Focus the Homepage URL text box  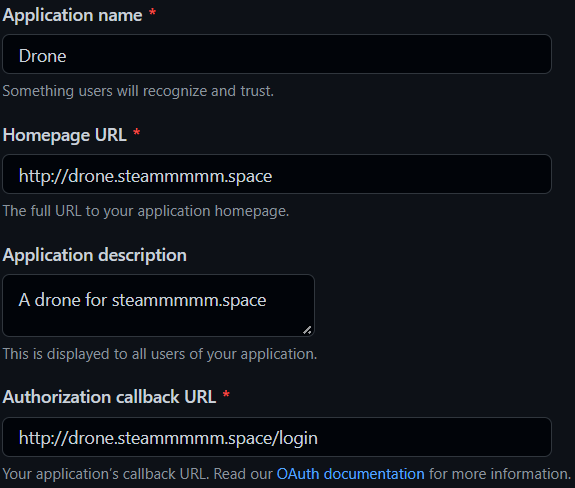point(277,174)
